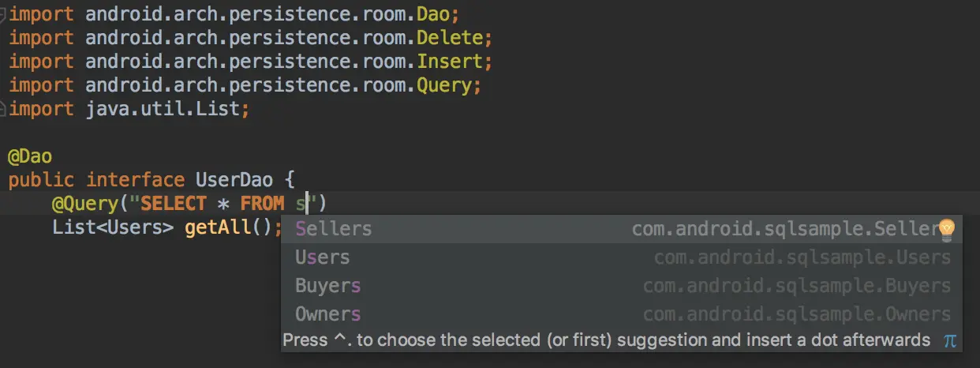The width and height of the screenshot is (980, 368).
Task: Click the yellow lightbulb intention icon
Action: point(946,230)
